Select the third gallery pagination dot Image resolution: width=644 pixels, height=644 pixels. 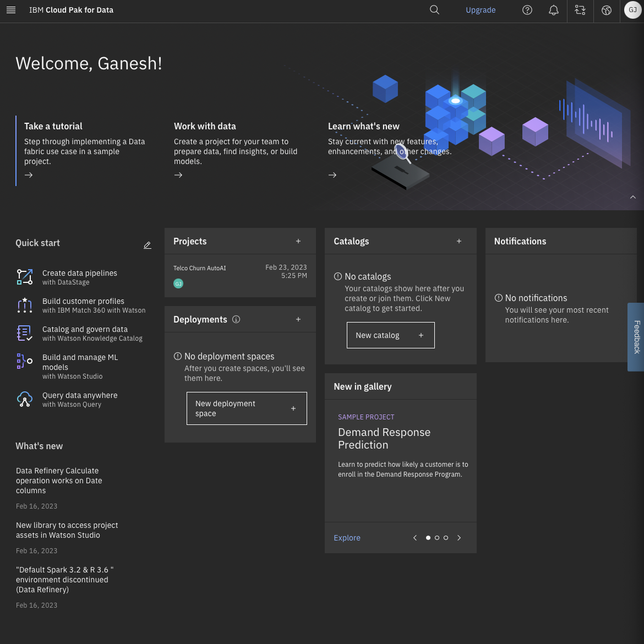pos(446,538)
